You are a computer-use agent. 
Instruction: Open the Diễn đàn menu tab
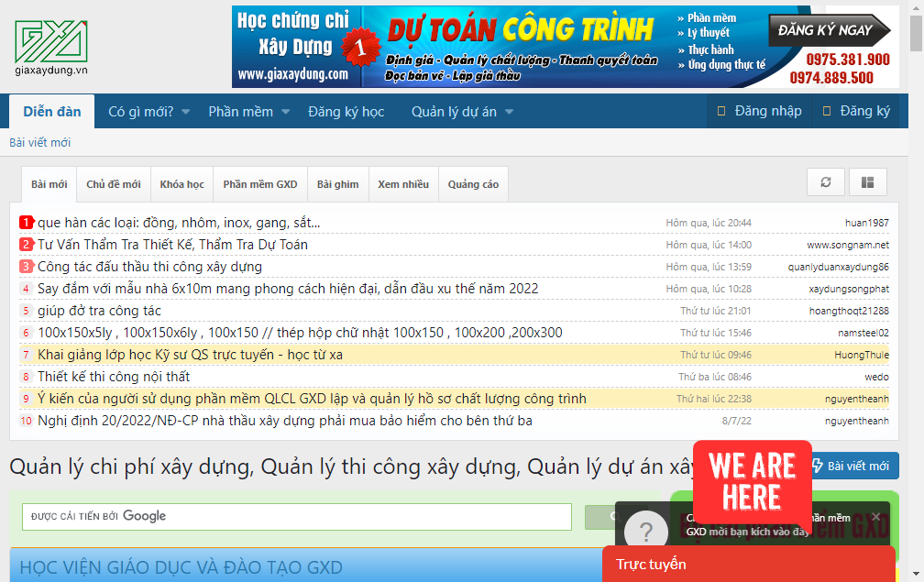point(52,111)
